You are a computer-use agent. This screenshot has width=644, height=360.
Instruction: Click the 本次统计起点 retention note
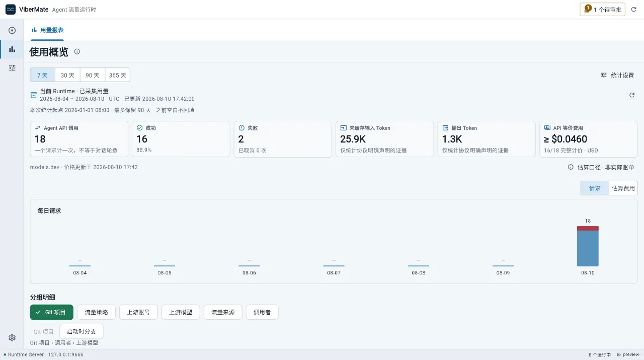[x=112, y=110]
